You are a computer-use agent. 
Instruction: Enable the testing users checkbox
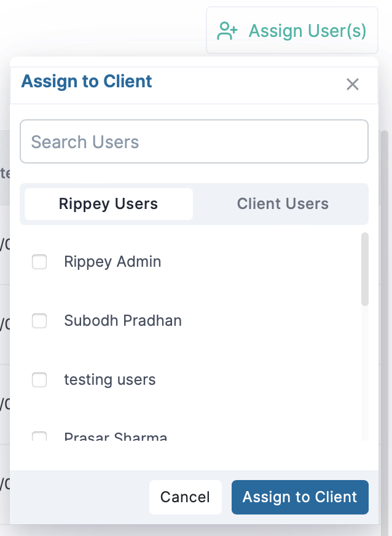[39, 380]
